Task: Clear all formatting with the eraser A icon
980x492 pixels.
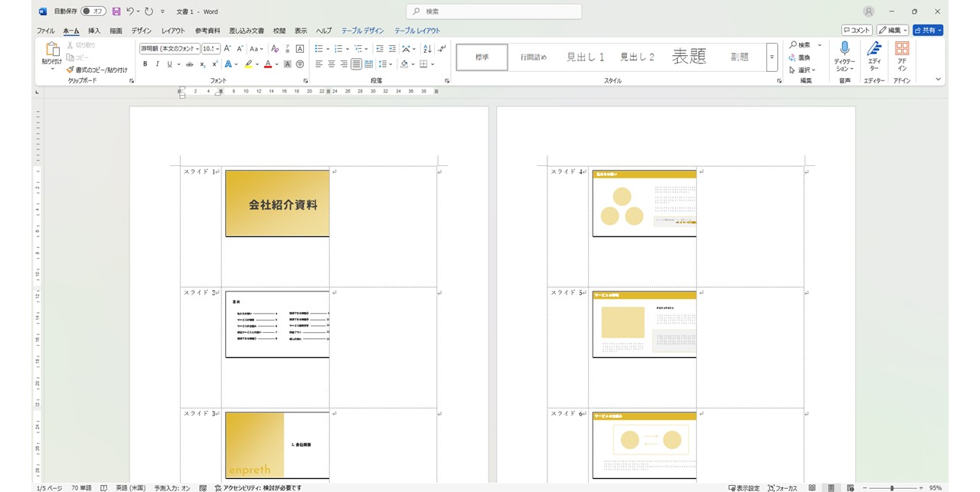Action: pyautogui.click(x=275, y=48)
